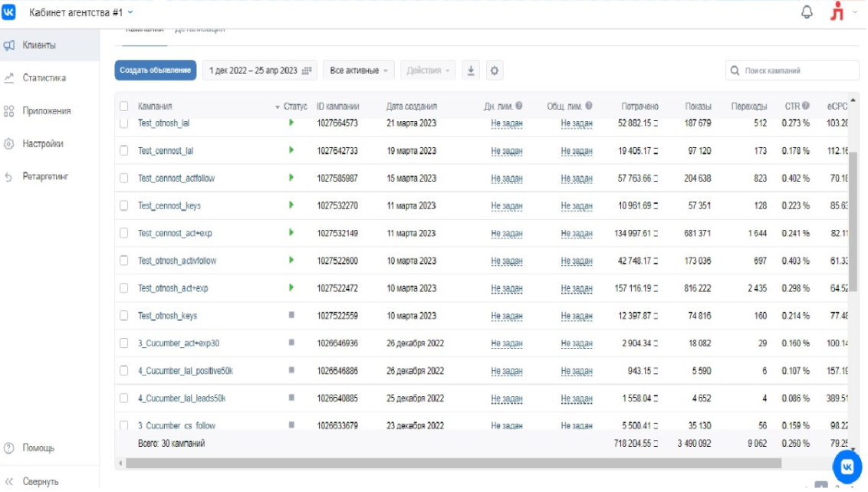Open campaign Test_otnosh_act+exp link
Screen dimensions: 868x492
(173, 288)
